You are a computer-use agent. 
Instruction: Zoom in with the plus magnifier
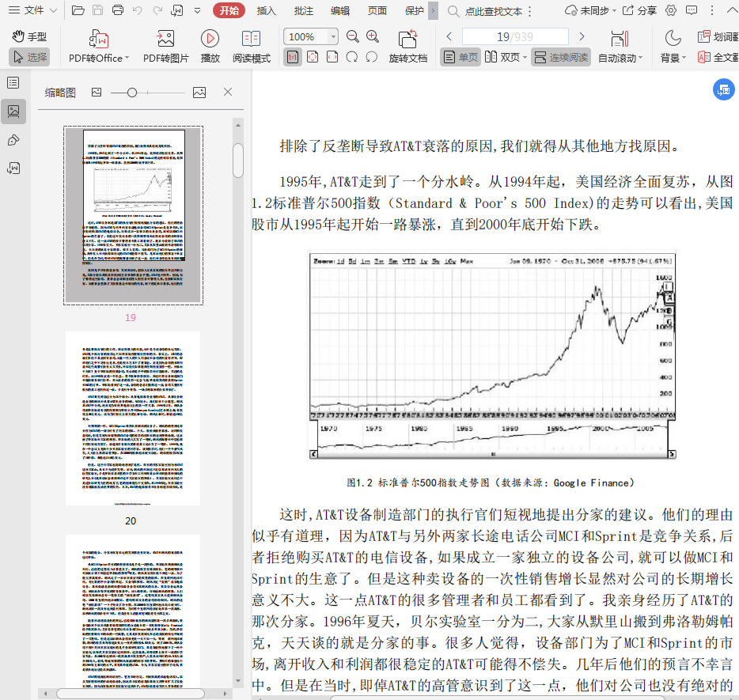pyautogui.click(x=373, y=36)
